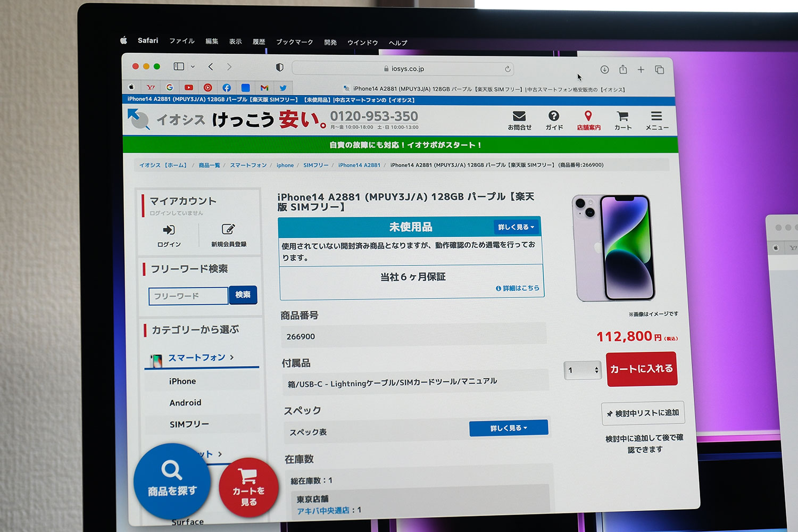Open warranty 詳細はこちら link
Image resolution: width=798 pixels, height=532 pixels.
click(x=518, y=288)
